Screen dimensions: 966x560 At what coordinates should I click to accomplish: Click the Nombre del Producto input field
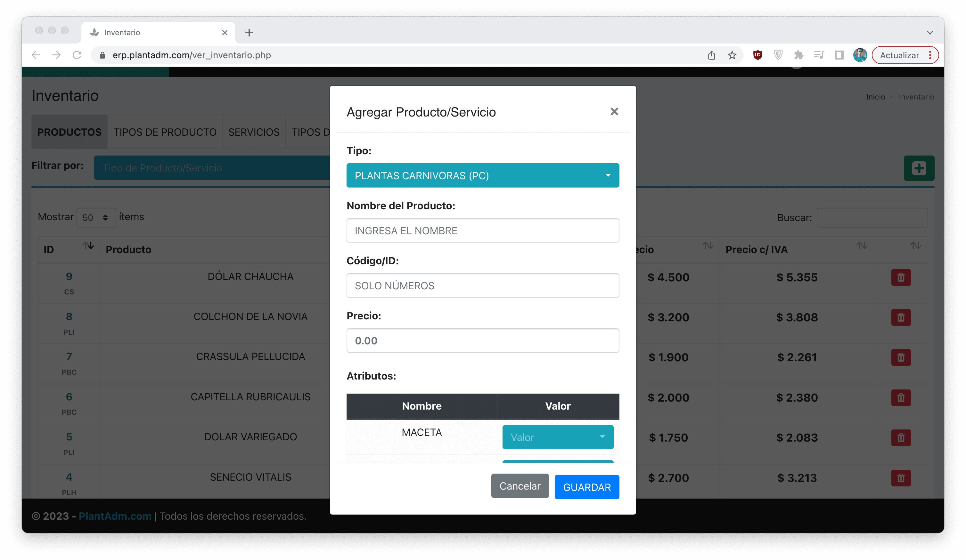coord(483,231)
